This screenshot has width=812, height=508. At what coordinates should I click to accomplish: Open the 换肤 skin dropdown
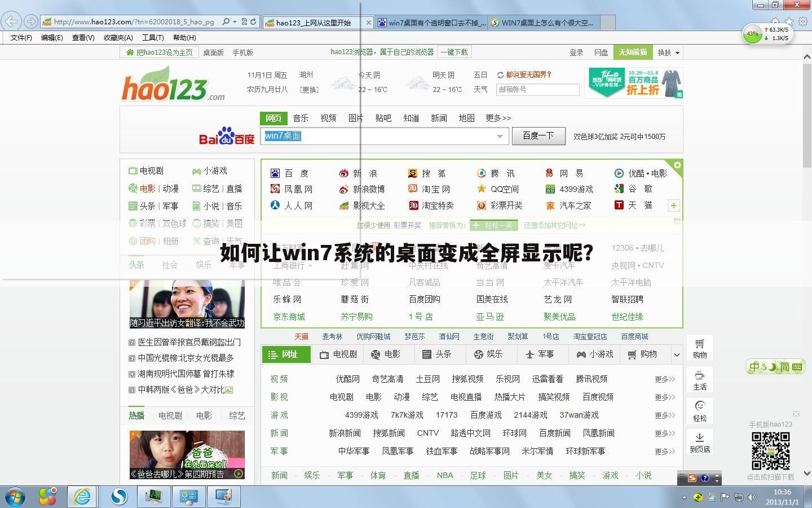(x=669, y=52)
